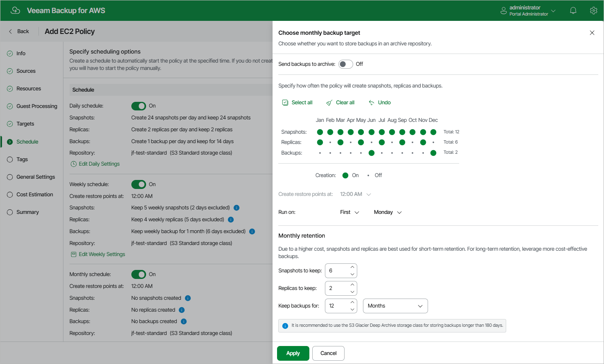Click the Veeam cloud logo

point(16,10)
